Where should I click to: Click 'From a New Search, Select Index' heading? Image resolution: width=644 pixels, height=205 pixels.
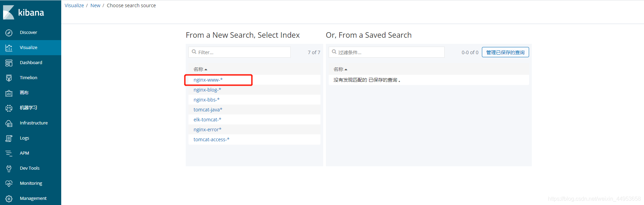tap(243, 35)
